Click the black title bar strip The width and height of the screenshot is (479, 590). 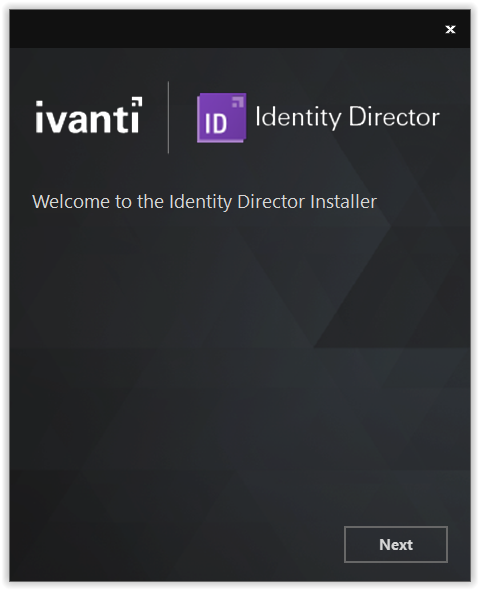[x=240, y=29]
